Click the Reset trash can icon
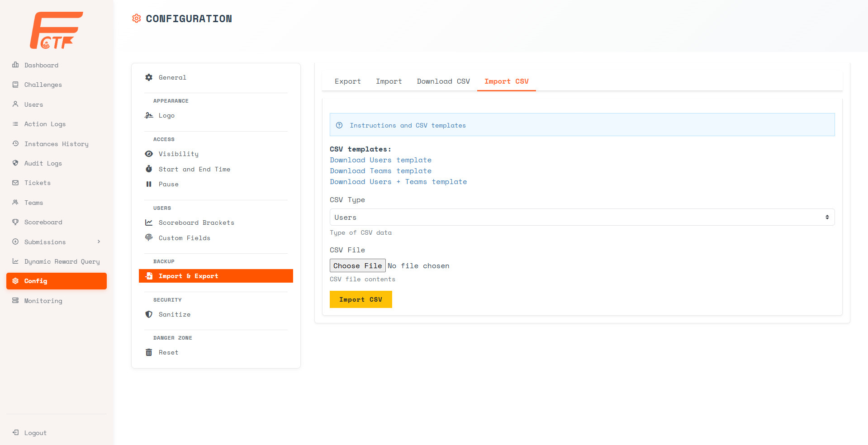The height and width of the screenshot is (445, 868). 149,352
